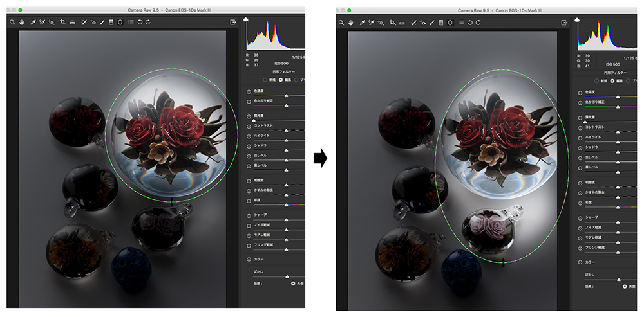Viewport: 644px width, 317px height.
Task: Choose Spot Removal tool in right window
Action: click(x=414, y=23)
